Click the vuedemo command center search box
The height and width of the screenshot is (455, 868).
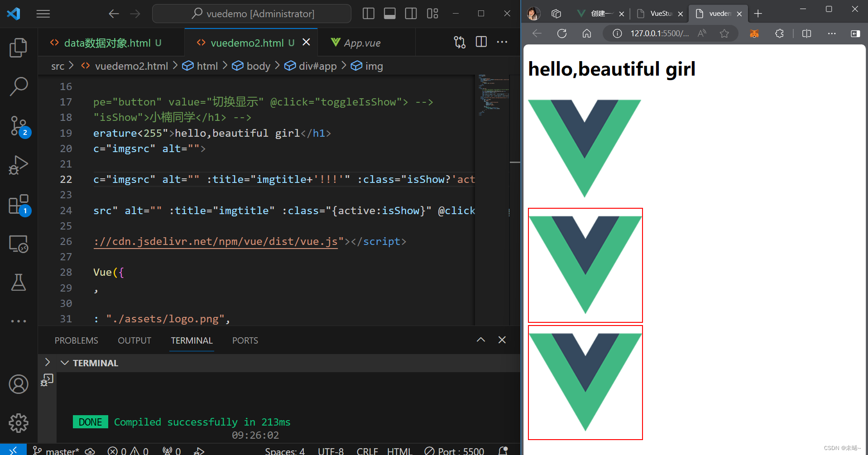[x=252, y=14]
